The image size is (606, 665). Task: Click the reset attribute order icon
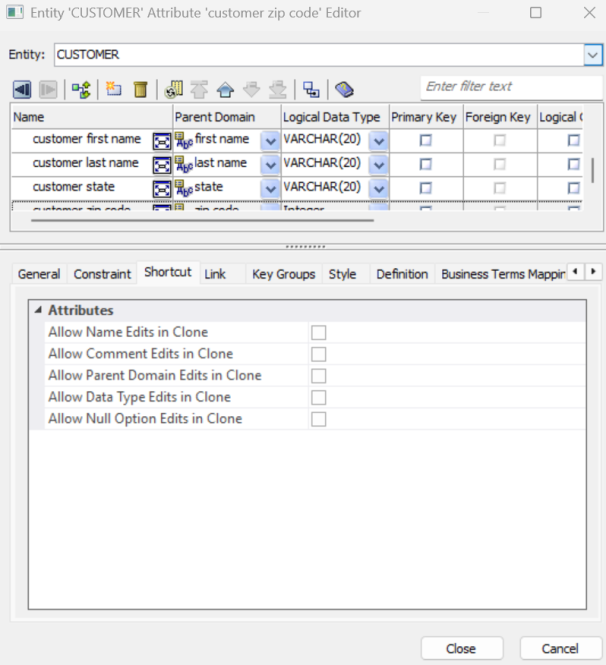[173, 89]
